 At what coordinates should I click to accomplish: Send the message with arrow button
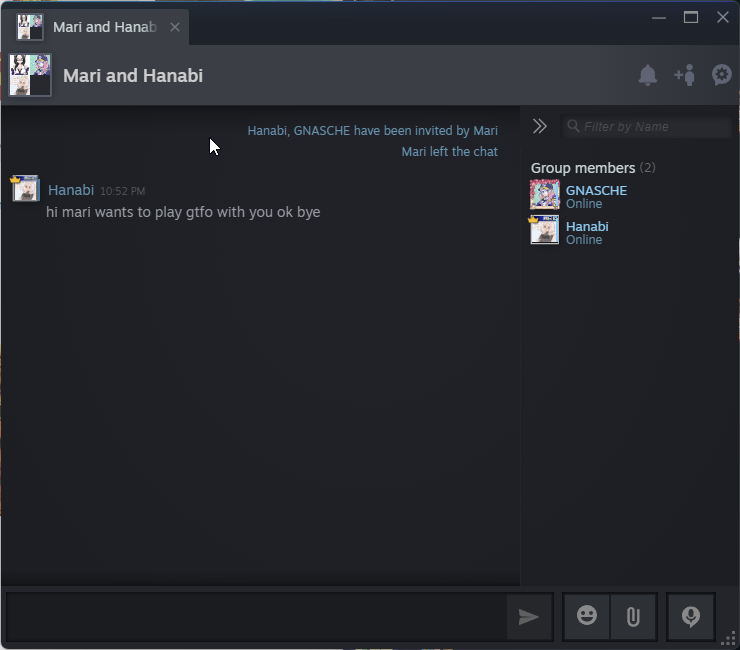point(529,616)
